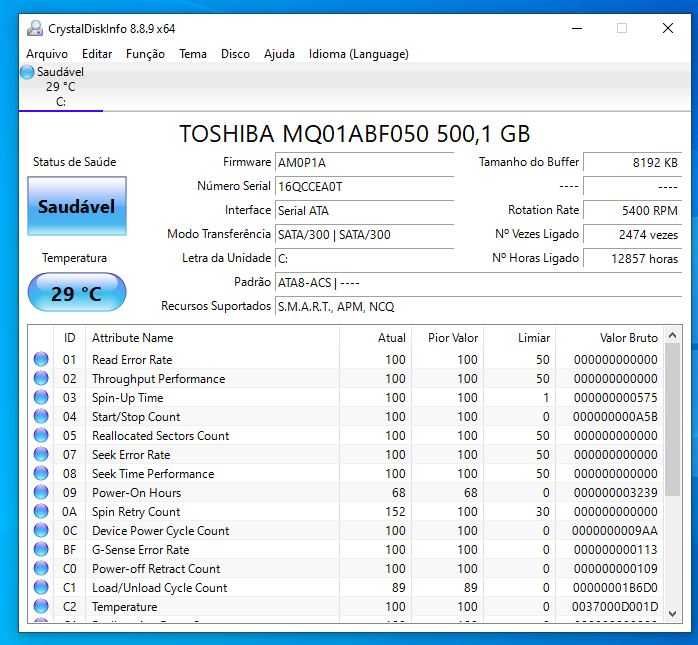698x645 pixels.
Task: Click the Valor Bruto column header
Action: [x=610, y=338]
